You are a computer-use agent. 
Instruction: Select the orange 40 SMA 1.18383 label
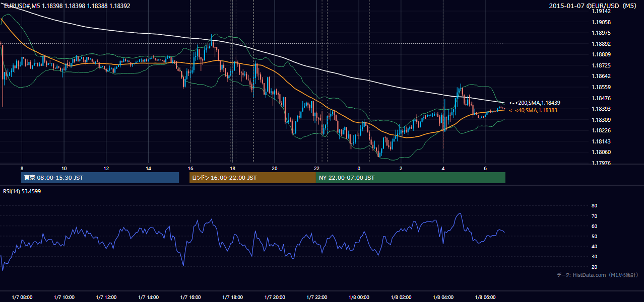pyautogui.click(x=533, y=110)
